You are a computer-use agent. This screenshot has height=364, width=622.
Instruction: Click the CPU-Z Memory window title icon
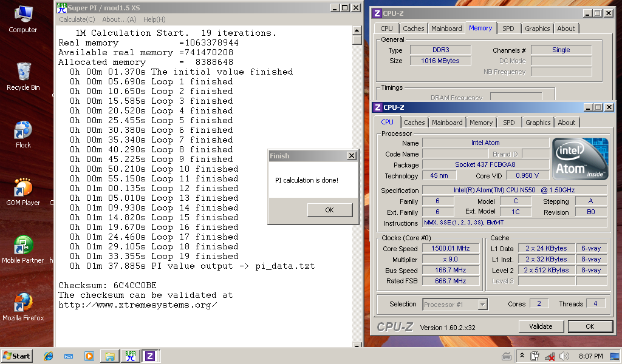(377, 13)
